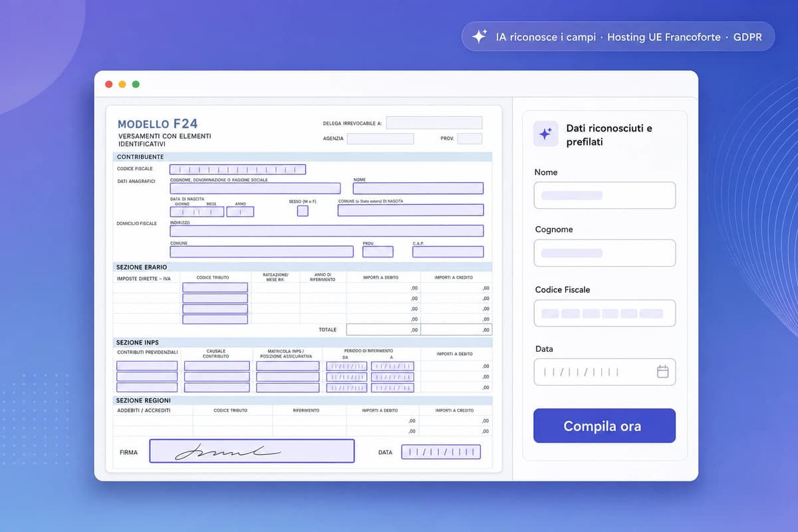
Task: Tick the 'Sesso (M o F)' box
Action: [303, 211]
